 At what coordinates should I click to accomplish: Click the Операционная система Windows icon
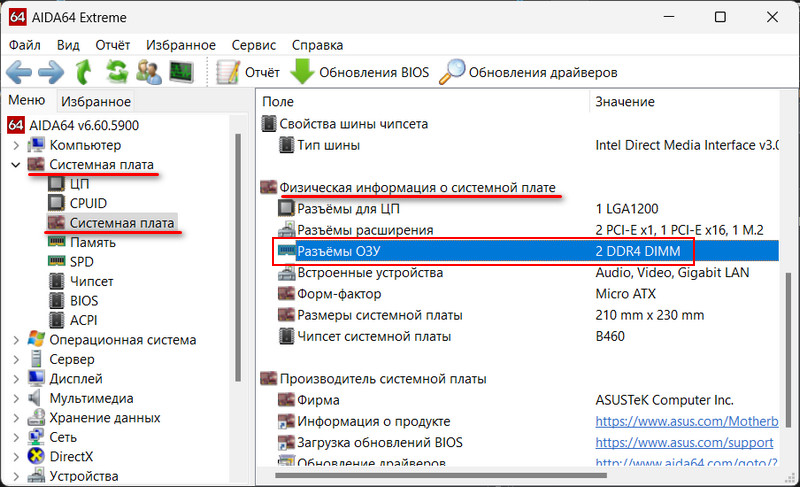pyautogui.click(x=36, y=339)
